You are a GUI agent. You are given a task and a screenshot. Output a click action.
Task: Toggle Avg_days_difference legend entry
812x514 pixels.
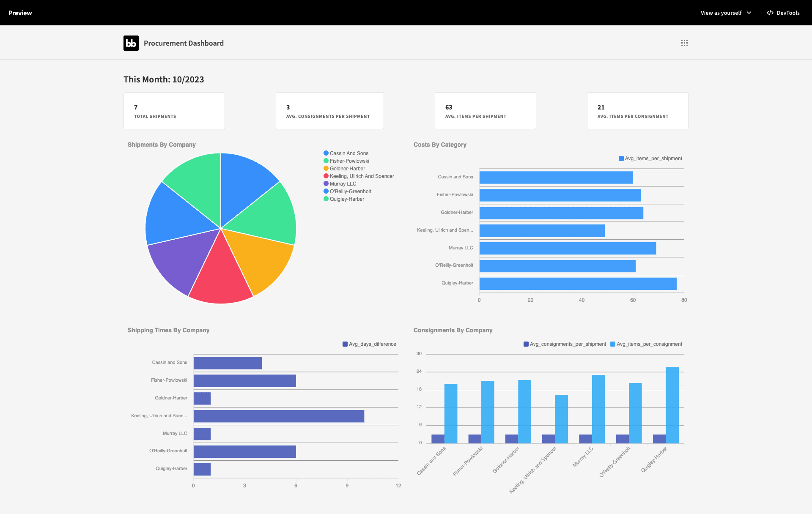click(x=370, y=344)
